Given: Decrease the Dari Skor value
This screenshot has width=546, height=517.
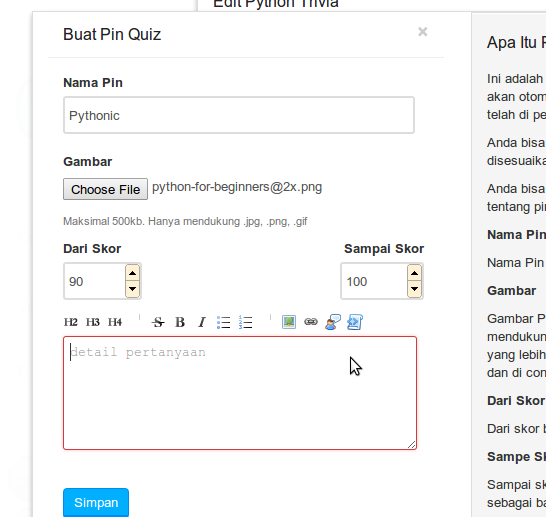Looking at the screenshot, I should [x=132, y=289].
